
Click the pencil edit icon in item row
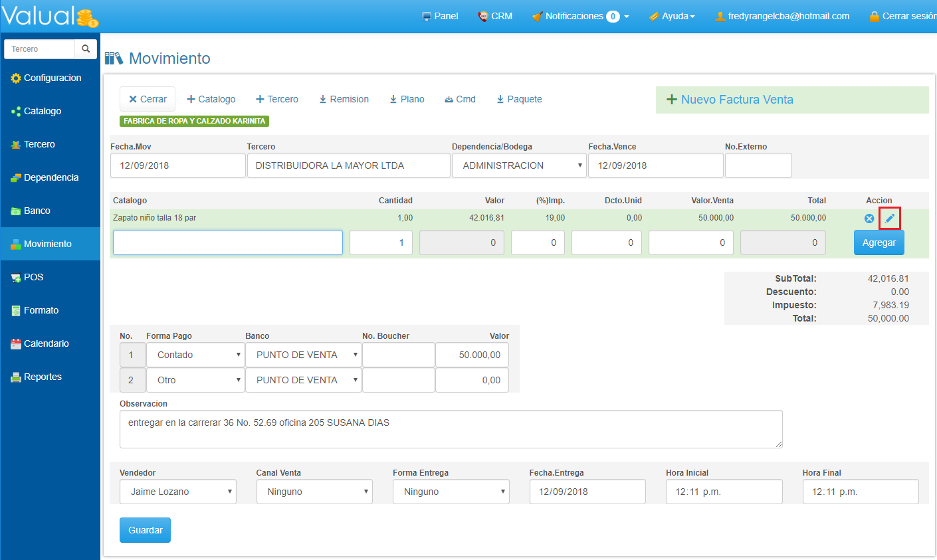890,218
